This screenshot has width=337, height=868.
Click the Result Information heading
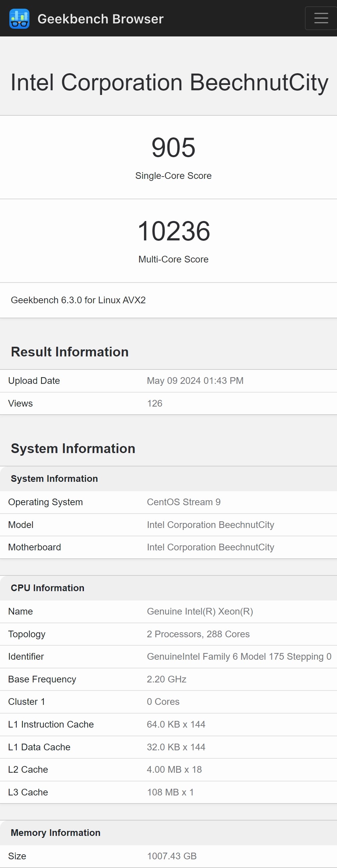tap(70, 352)
